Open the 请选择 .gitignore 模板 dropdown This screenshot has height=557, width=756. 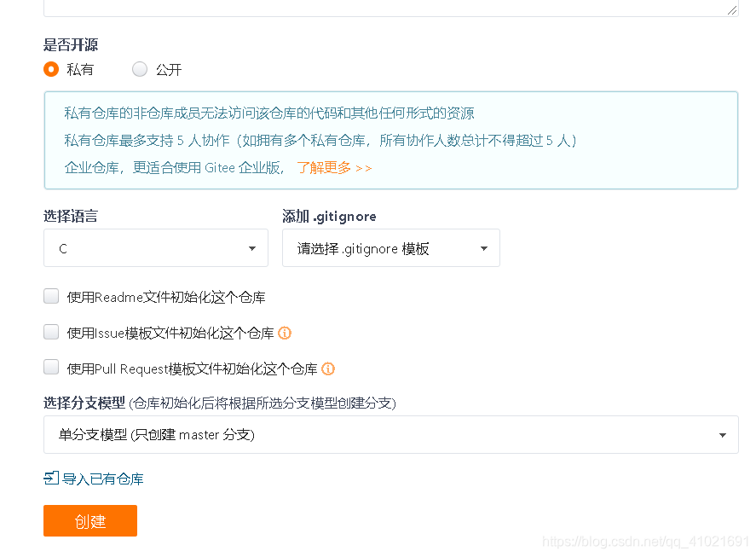pyautogui.click(x=391, y=247)
